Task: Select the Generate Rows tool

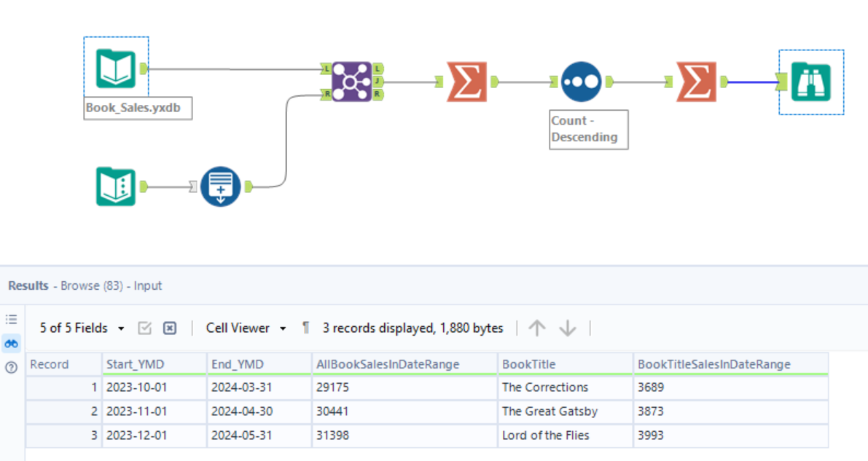Action: click(x=220, y=186)
